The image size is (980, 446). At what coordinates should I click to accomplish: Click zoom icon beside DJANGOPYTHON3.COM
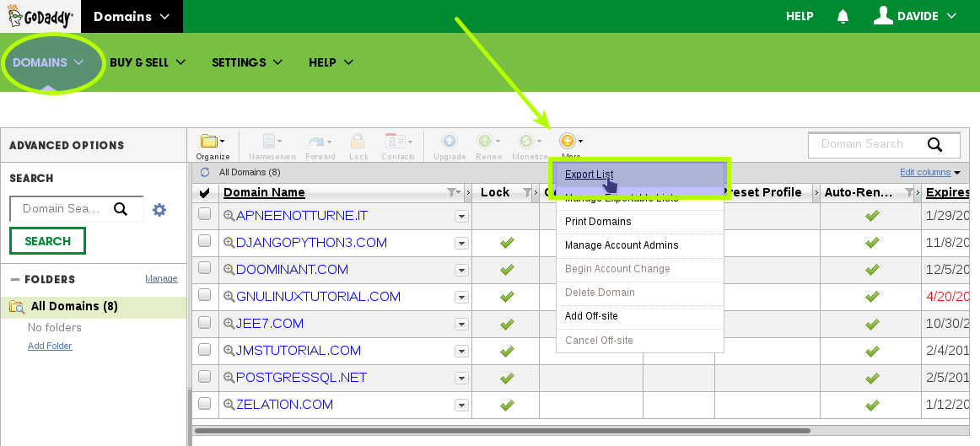tap(229, 242)
